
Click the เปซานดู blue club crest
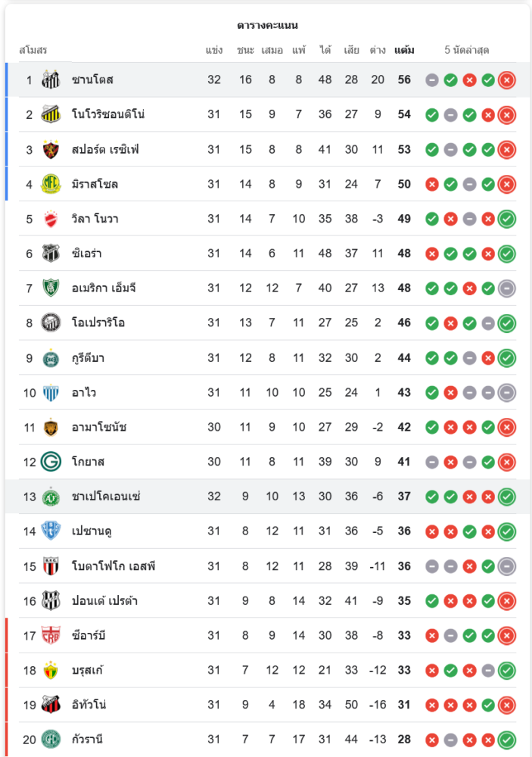point(51,531)
